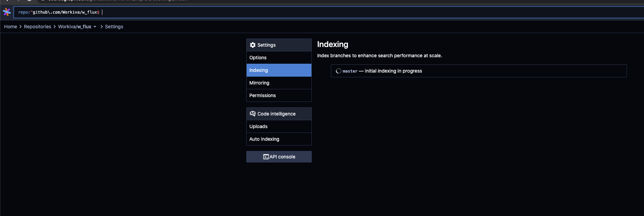Image resolution: width=644 pixels, height=216 pixels.
Task: Click the master branch loading spinner
Action: coord(339,71)
